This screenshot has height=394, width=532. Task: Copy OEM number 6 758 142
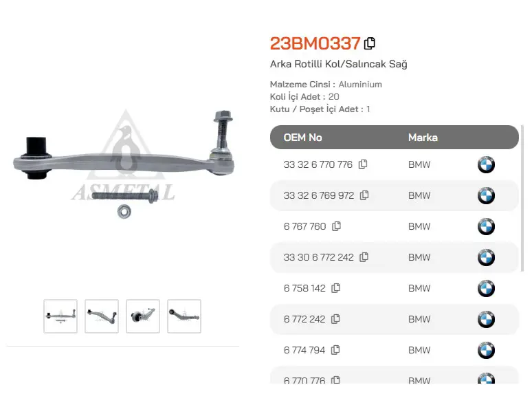pyautogui.click(x=335, y=288)
